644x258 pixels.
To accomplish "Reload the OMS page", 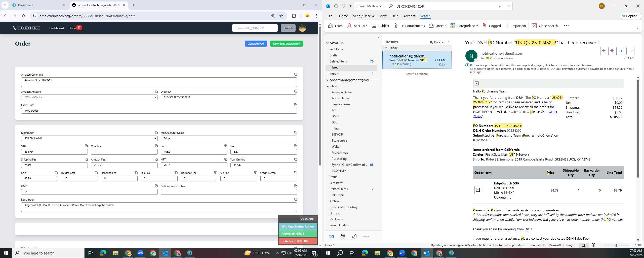I will tap(24, 16).
